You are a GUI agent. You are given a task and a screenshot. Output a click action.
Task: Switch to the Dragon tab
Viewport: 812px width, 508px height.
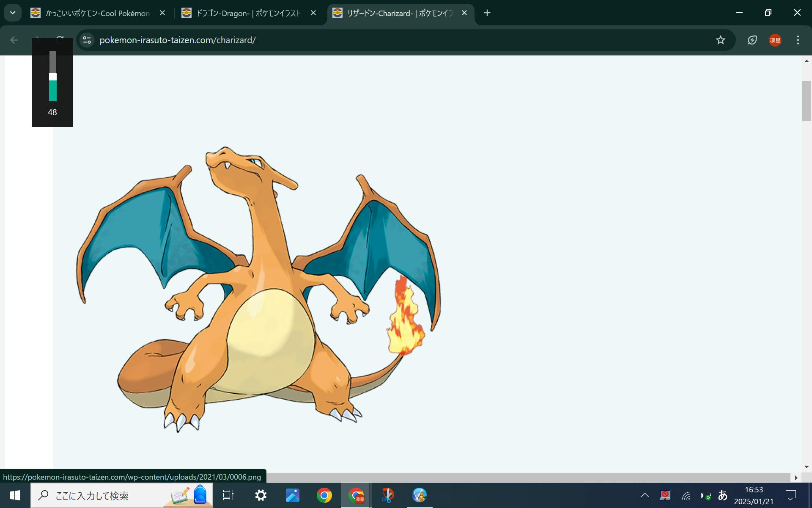tap(247, 13)
